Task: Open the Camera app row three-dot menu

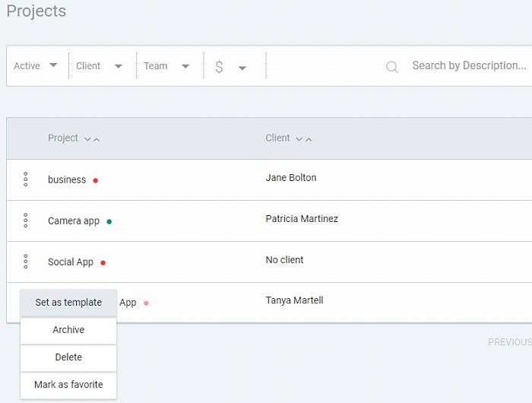Action: [x=25, y=221]
